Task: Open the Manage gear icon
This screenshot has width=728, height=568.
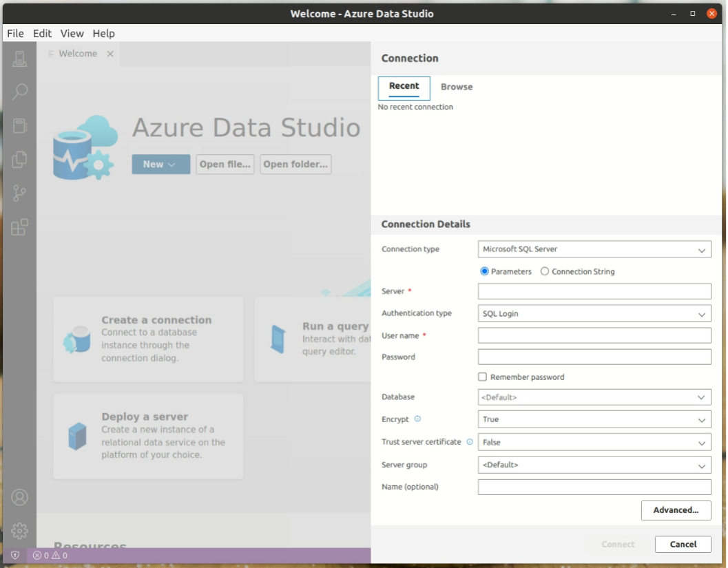Action: click(19, 531)
